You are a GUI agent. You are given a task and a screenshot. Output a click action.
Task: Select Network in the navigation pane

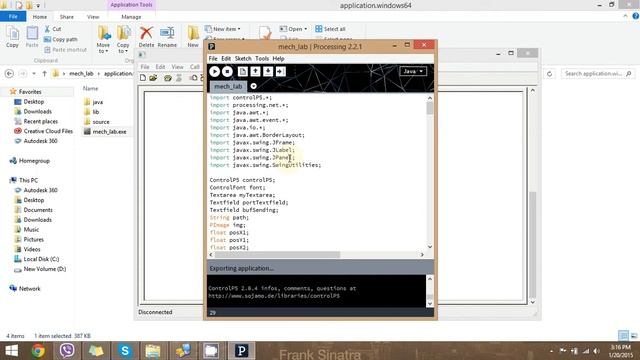[29, 289]
